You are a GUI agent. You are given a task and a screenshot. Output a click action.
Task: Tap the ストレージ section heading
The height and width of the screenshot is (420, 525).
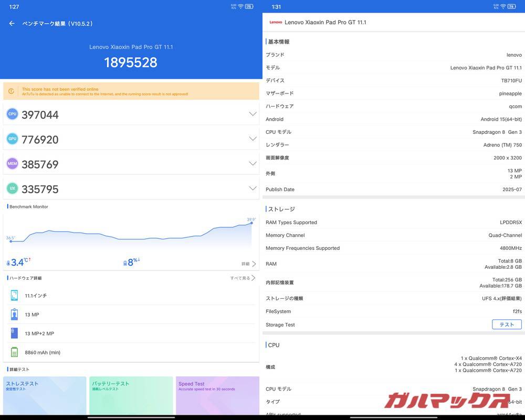281,209
